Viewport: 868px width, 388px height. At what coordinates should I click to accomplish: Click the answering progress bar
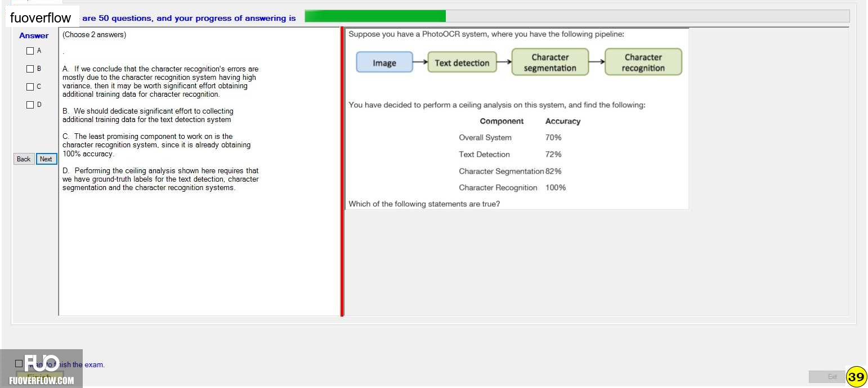point(576,16)
